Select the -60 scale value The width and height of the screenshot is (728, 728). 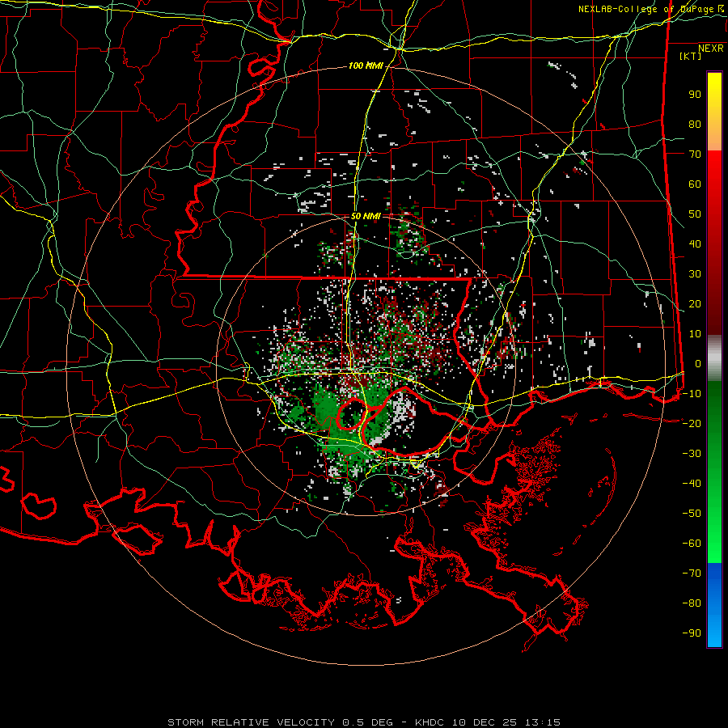(692, 544)
